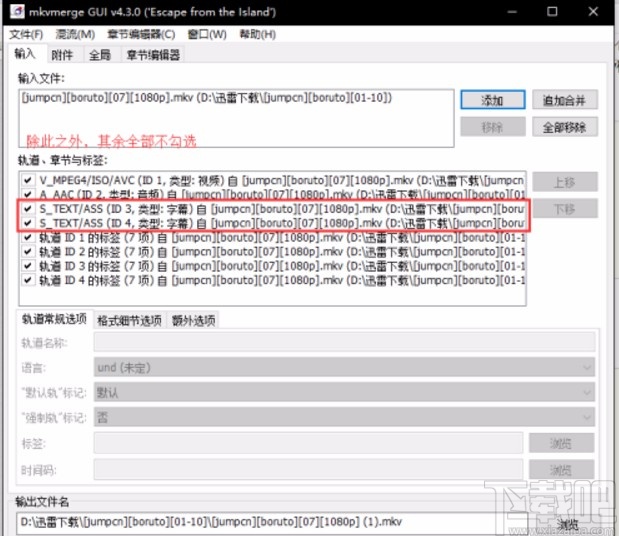
Task: Open the "默认轨"标记 dropdown
Action: pos(344,392)
